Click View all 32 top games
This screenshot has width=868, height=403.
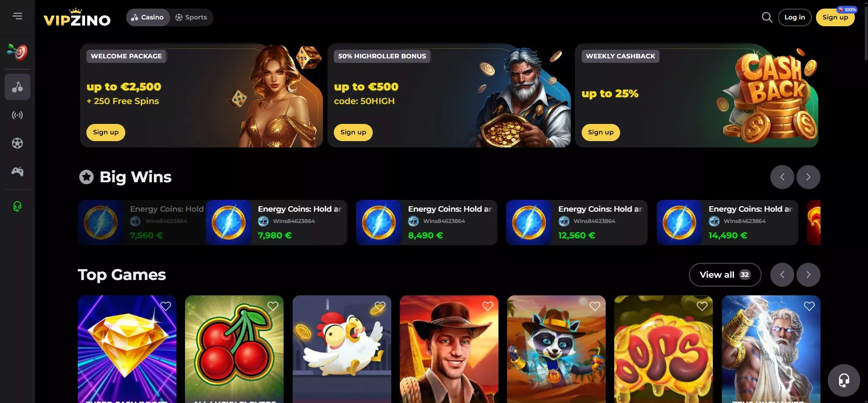725,275
